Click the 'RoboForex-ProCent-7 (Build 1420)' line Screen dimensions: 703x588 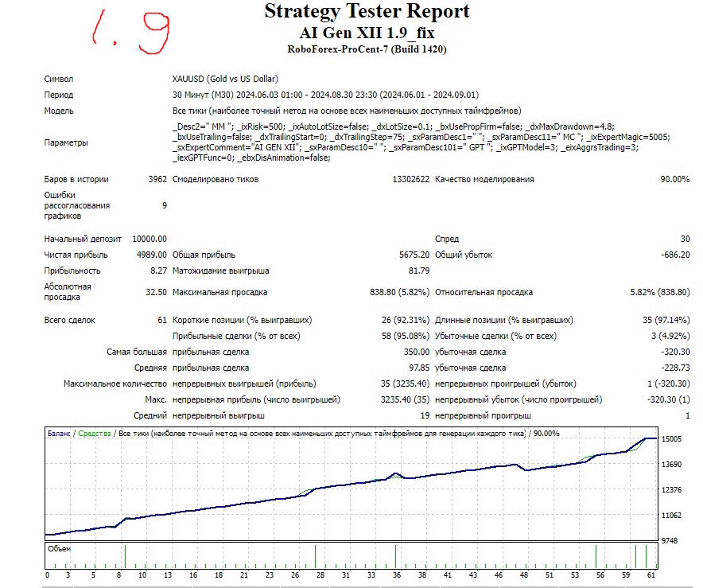point(367,49)
